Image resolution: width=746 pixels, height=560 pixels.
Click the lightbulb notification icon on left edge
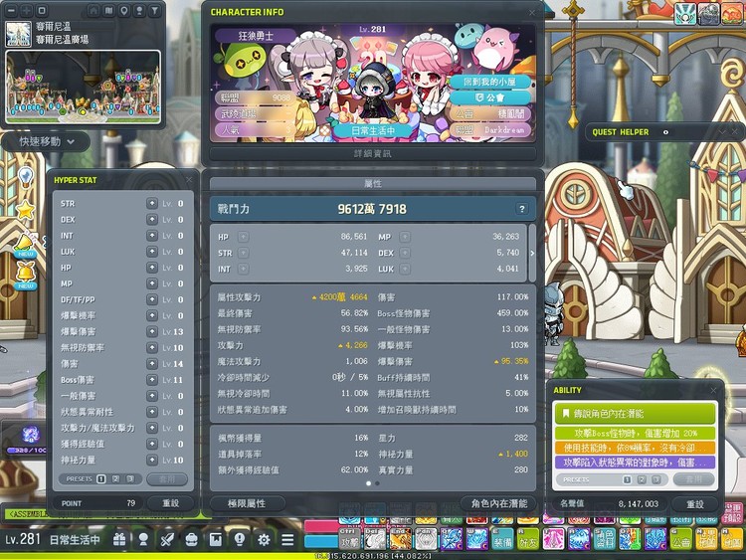pyautogui.click(x=25, y=177)
